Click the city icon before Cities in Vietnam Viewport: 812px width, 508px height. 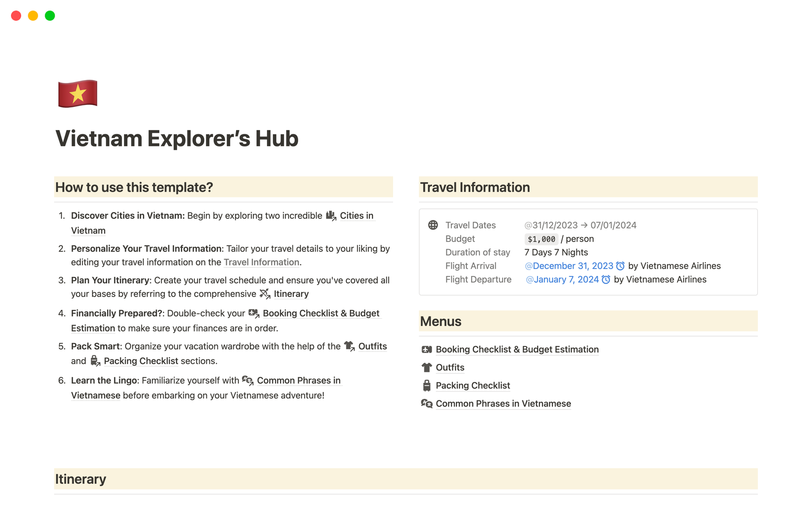pos(331,216)
